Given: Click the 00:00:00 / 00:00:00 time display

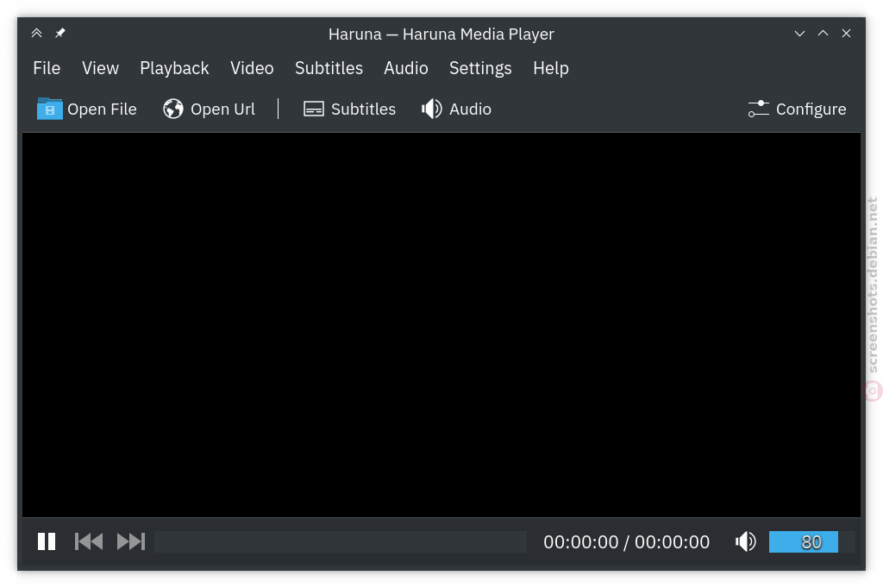Looking at the screenshot, I should (x=626, y=541).
